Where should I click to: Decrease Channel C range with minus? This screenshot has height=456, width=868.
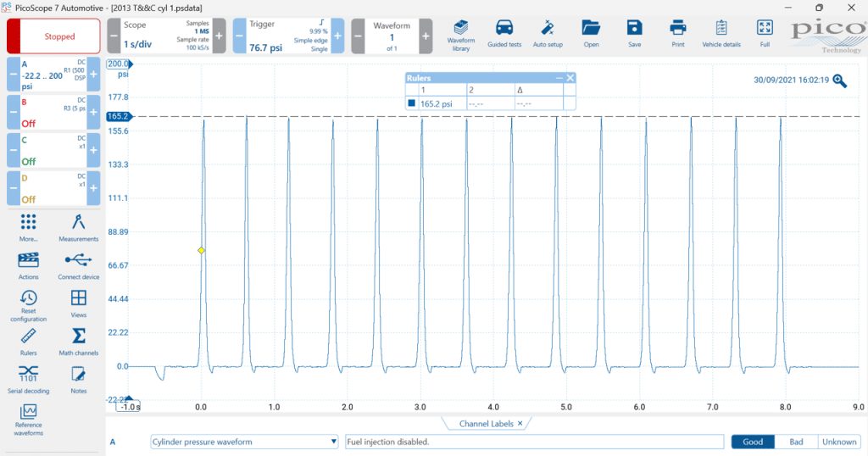click(x=14, y=150)
